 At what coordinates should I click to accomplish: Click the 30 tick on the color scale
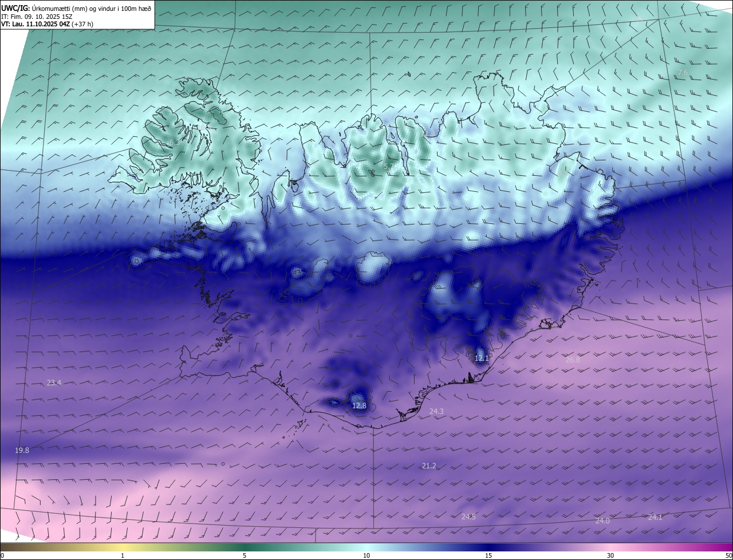tap(610, 555)
